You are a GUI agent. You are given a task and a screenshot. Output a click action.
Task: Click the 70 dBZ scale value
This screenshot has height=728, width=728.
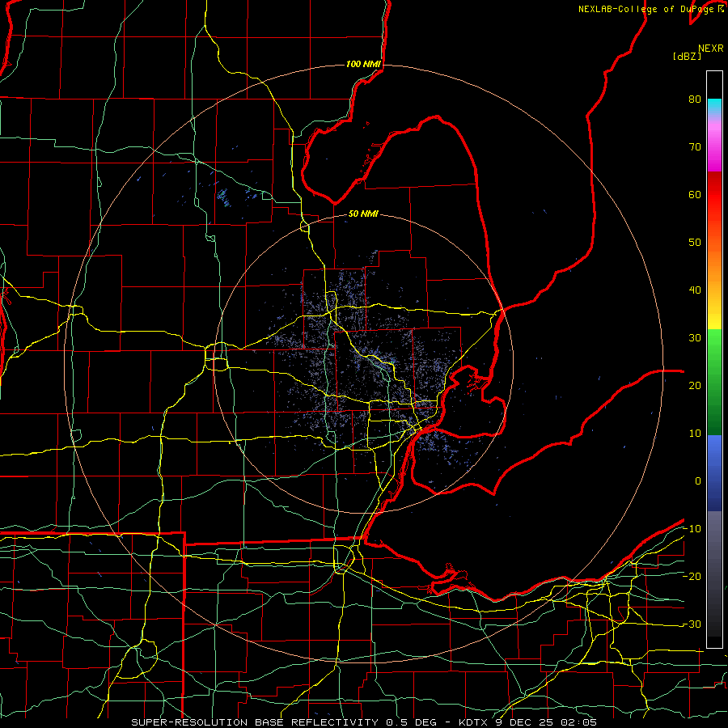695,147
